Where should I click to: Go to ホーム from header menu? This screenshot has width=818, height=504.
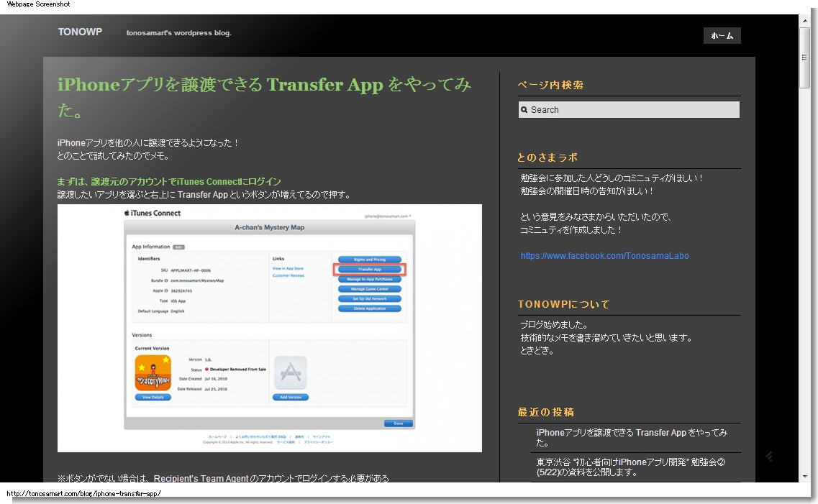(722, 35)
